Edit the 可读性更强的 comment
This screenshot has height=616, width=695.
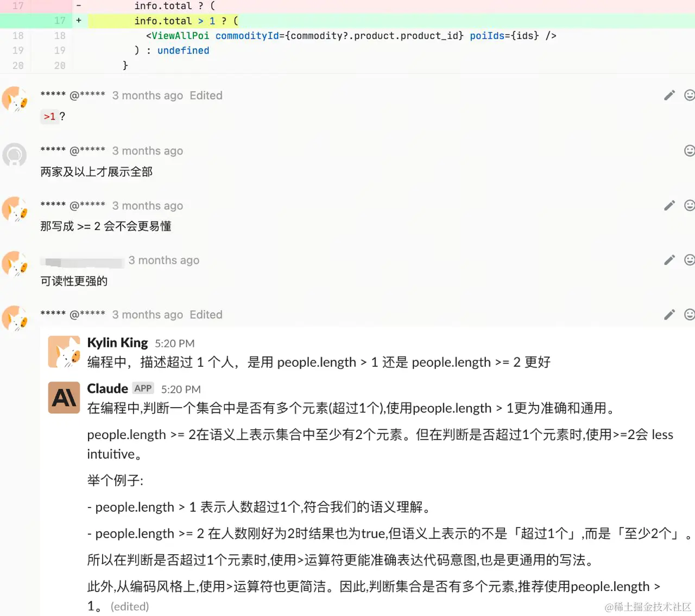669,260
